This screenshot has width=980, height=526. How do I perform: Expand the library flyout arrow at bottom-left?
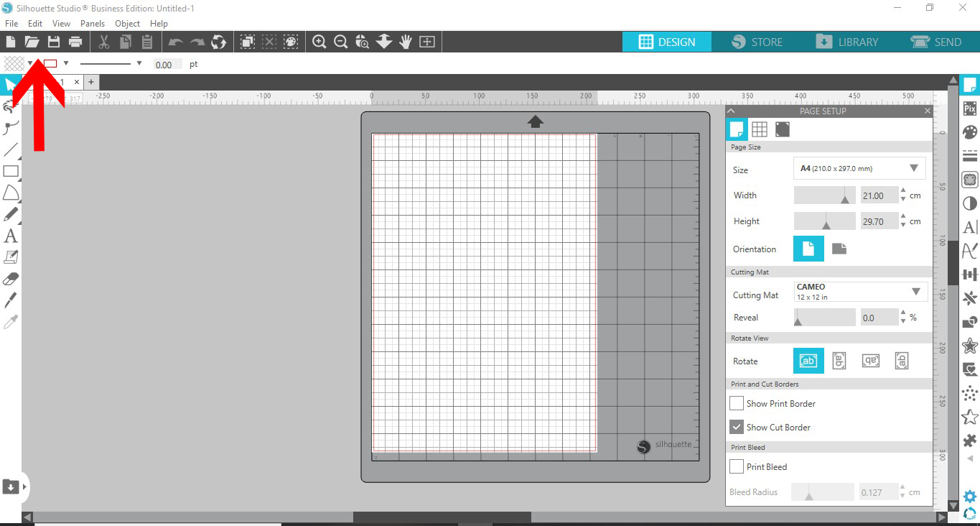tap(25, 487)
